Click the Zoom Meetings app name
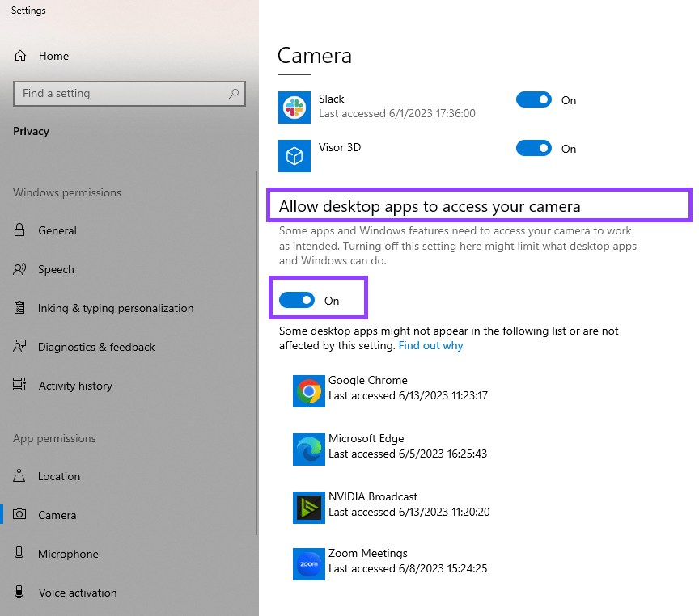The width and height of the screenshot is (699, 616). tap(368, 553)
